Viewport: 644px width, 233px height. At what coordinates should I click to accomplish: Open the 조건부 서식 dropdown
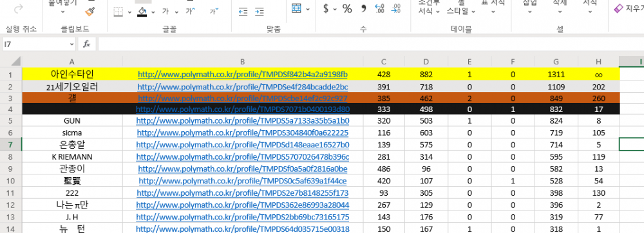pyautogui.click(x=429, y=7)
